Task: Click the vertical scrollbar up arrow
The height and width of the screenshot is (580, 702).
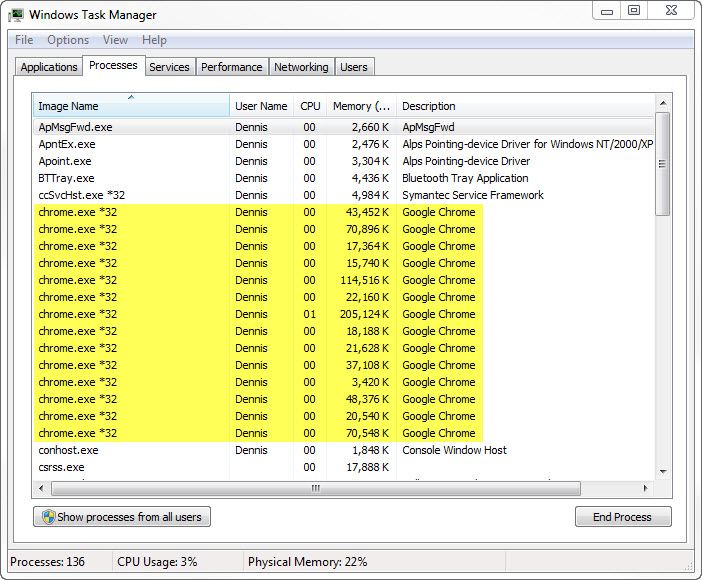Action: coord(663,103)
